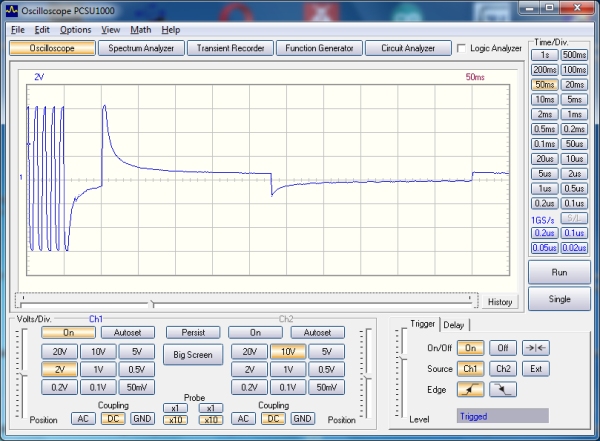Open the Function Generator
Image resolution: width=600 pixels, height=441 pixels.
click(318, 48)
